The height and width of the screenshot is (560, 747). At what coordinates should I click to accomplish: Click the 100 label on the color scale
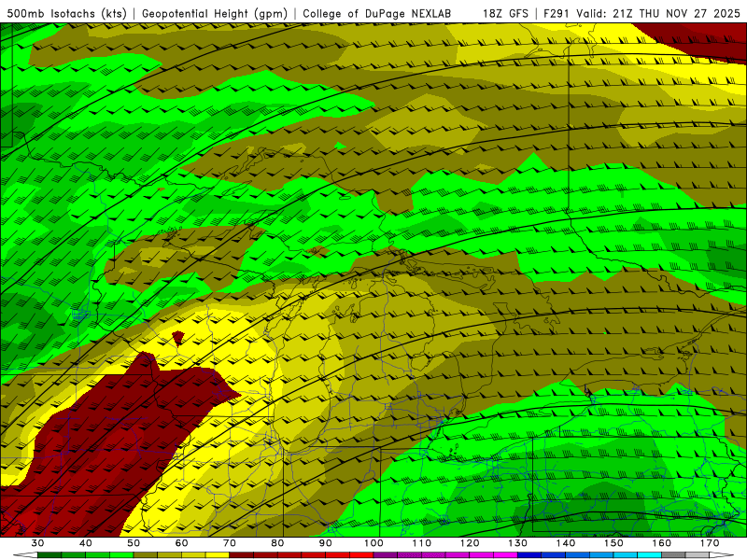(x=373, y=543)
